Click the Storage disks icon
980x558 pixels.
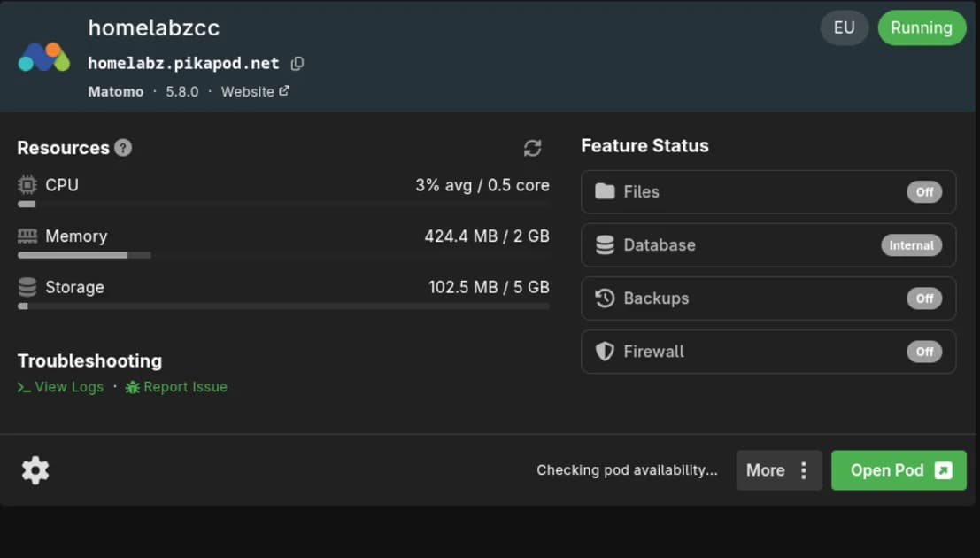(x=27, y=286)
